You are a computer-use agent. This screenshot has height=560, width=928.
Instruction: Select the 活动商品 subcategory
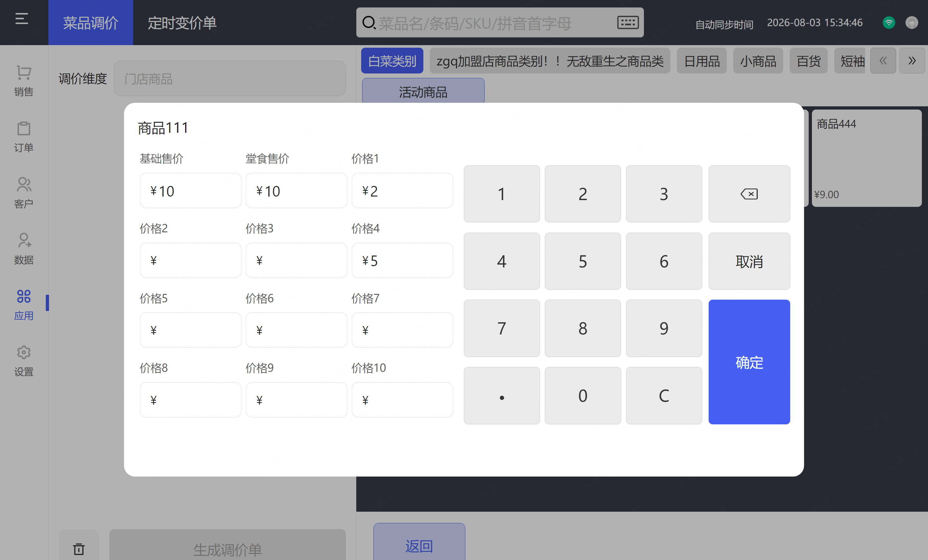pyautogui.click(x=423, y=91)
